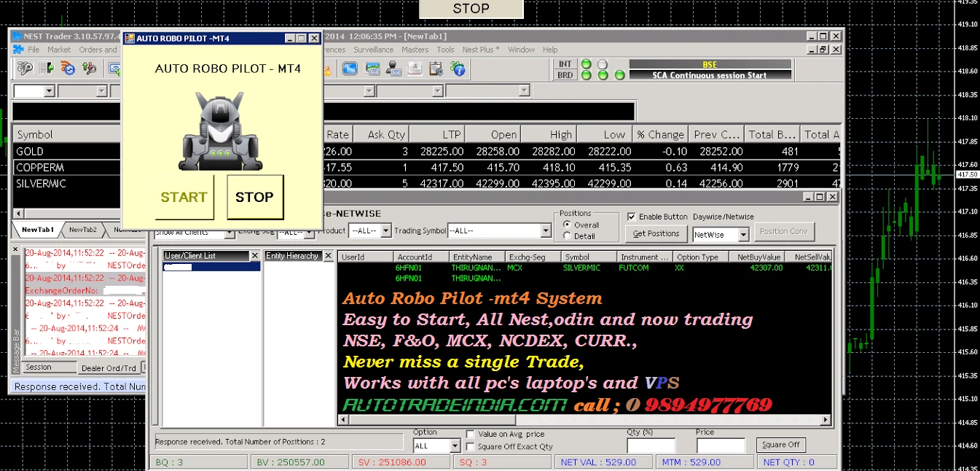Check Value on Avg. price checkbox
The width and height of the screenshot is (980, 471).
coord(471,435)
